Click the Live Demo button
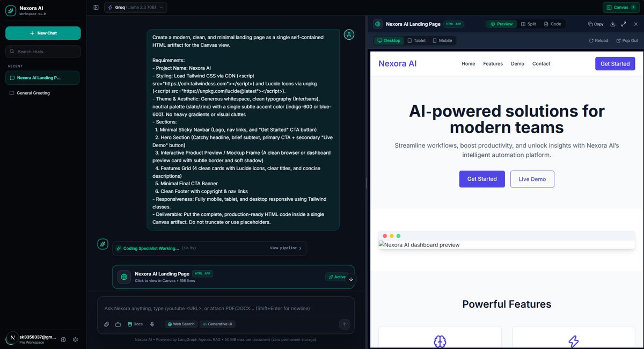 coord(532,179)
